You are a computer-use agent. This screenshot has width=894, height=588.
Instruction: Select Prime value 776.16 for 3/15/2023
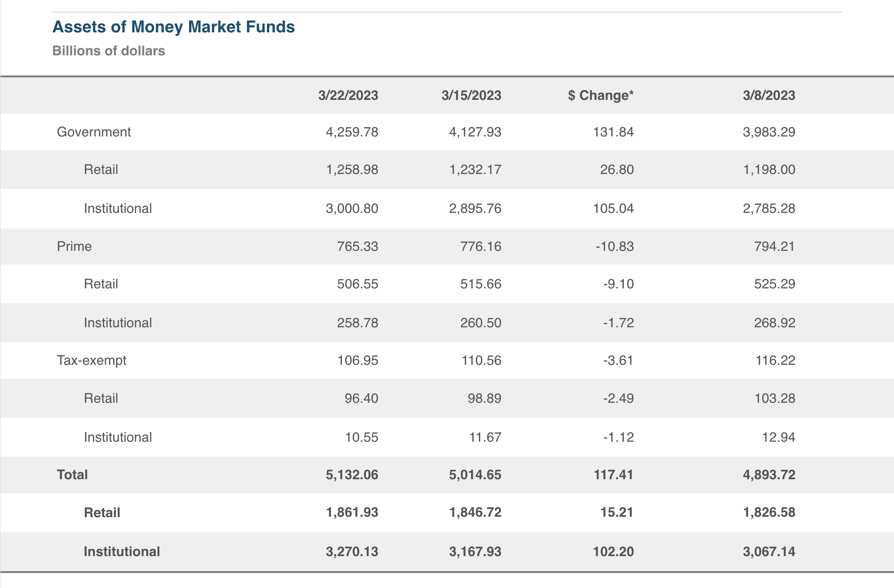[480, 246]
